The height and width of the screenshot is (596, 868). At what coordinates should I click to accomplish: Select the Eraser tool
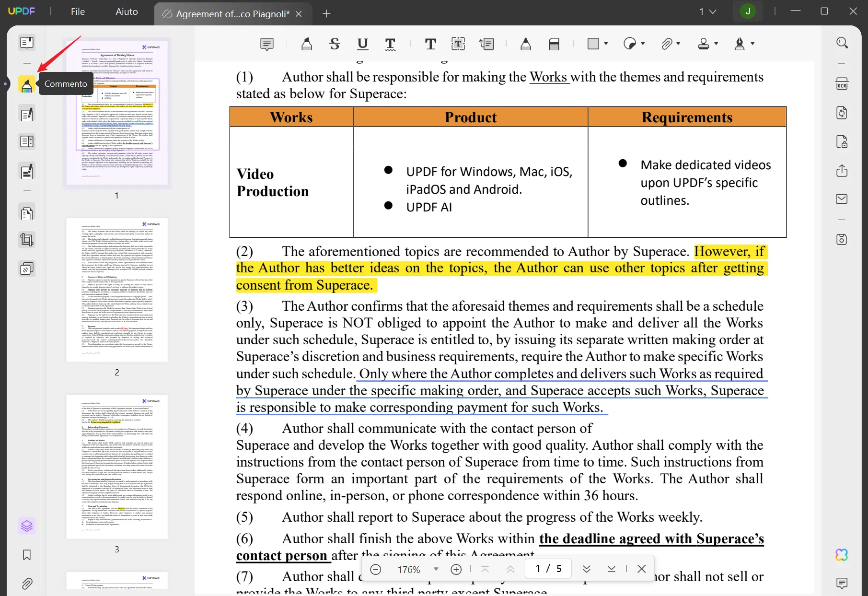554,44
